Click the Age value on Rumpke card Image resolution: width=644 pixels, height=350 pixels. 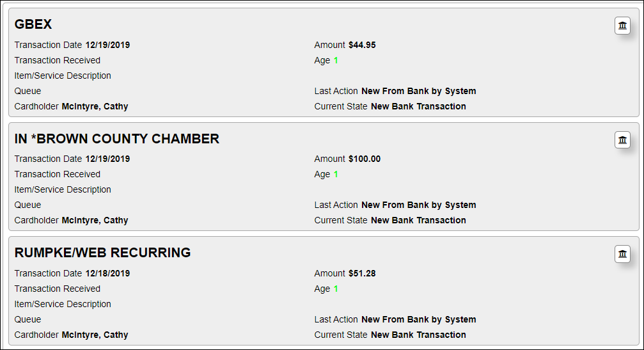(x=336, y=289)
